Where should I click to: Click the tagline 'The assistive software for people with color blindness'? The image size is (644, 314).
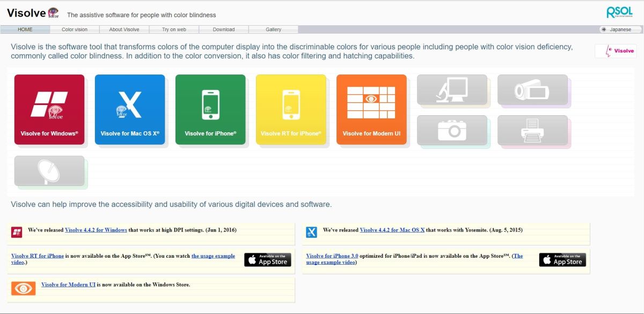(x=142, y=15)
